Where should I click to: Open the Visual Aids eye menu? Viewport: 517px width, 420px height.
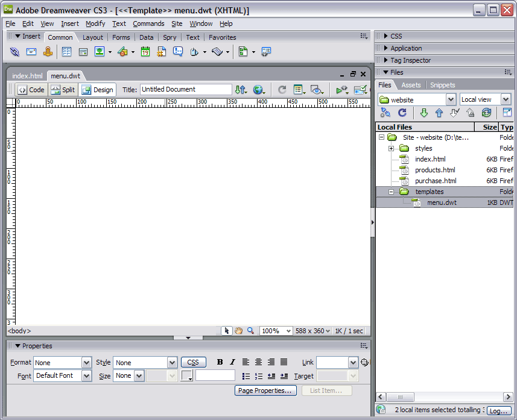[317, 90]
